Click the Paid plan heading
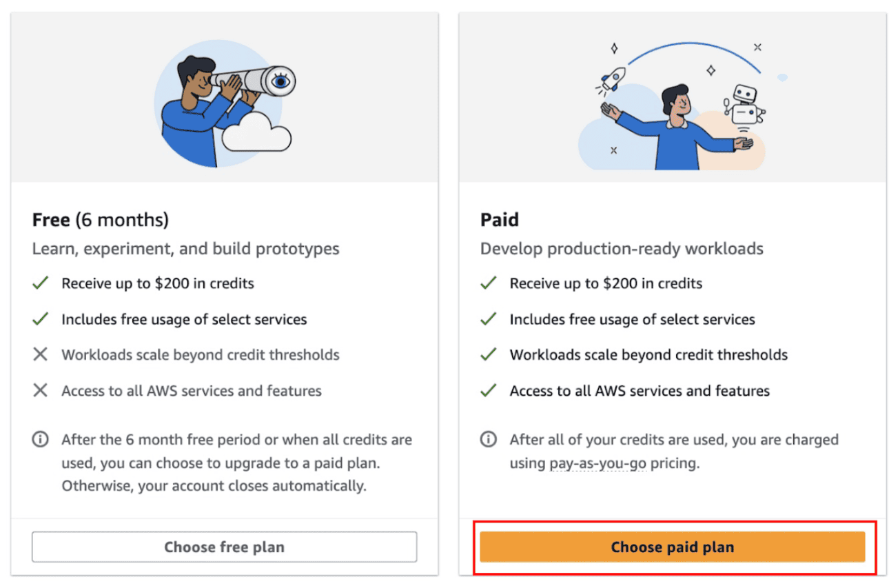Viewport: 889px width, 588px height. pos(500,220)
